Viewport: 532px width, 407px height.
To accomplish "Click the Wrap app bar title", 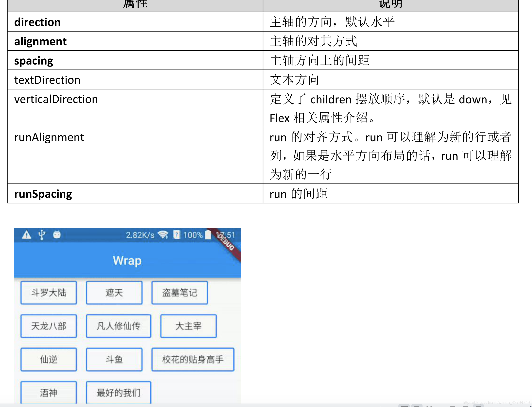I will click(x=127, y=261).
